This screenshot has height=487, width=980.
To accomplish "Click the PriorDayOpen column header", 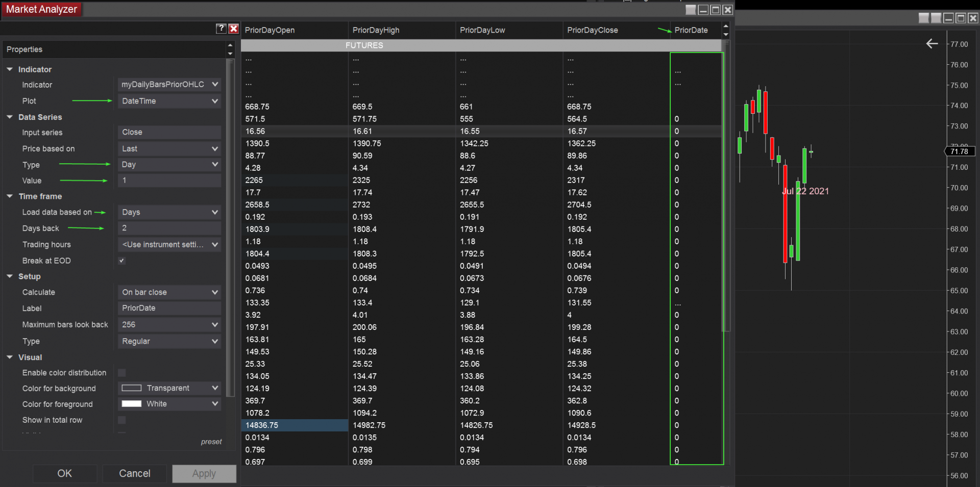I will 295,30.
